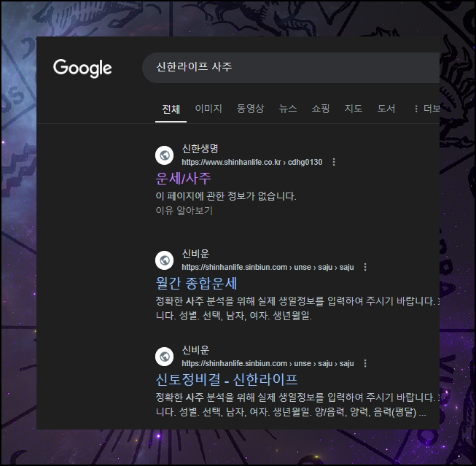Switch to the 이미지 tab

pos(208,109)
